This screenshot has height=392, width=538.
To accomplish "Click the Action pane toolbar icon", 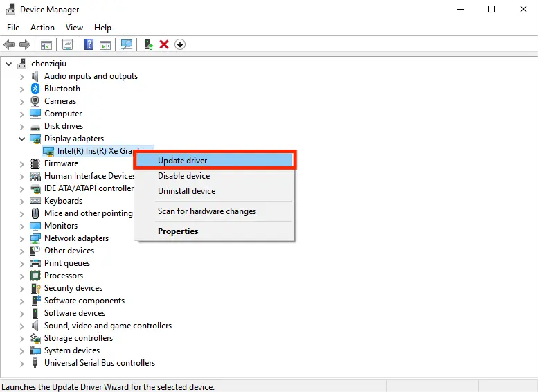I will [105, 44].
